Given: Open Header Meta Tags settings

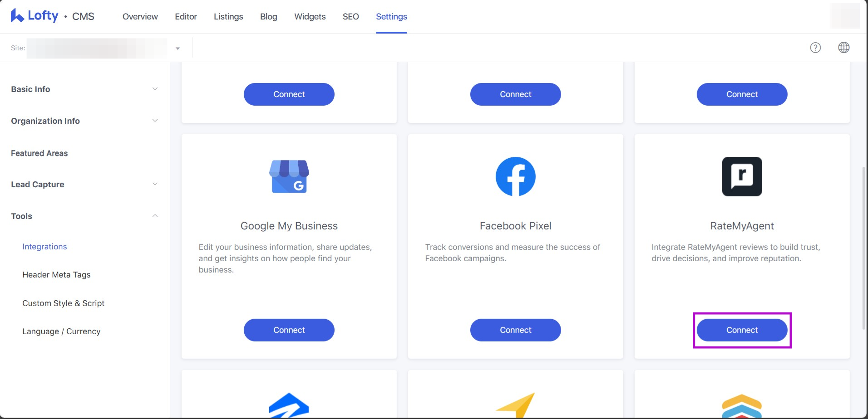Looking at the screenshot, I should [56, 275].
